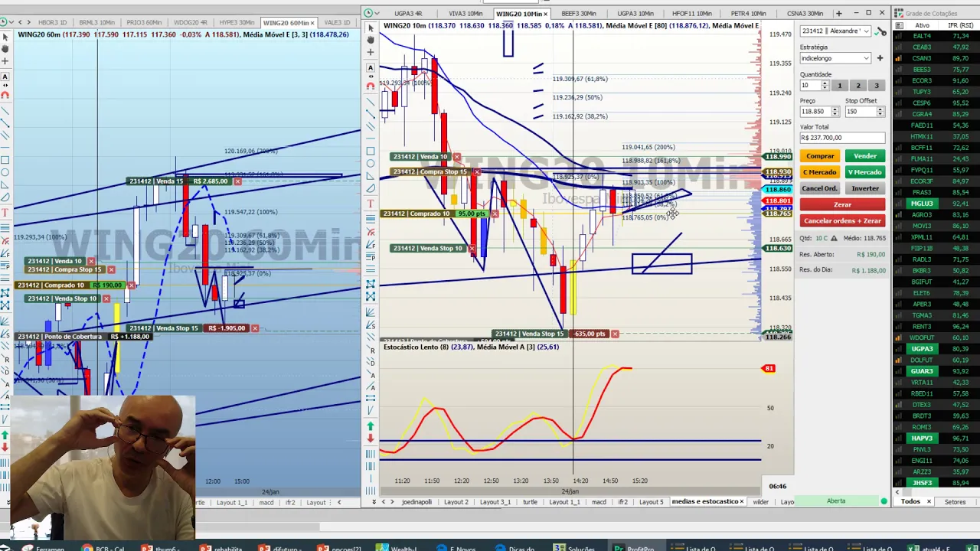This screenshot has width=980, height=551.
Task: Switch to the VIVA3 10Min chart tab
Action: tap(465, 14)
